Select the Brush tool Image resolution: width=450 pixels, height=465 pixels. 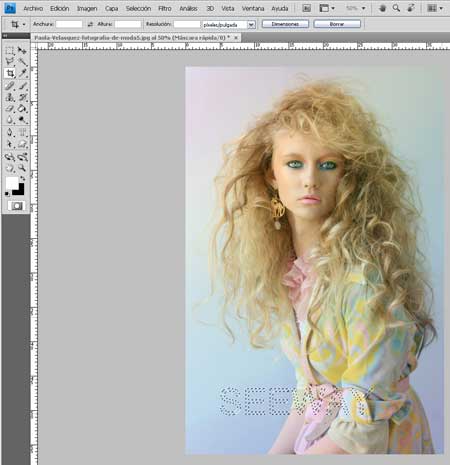(22, 86)
